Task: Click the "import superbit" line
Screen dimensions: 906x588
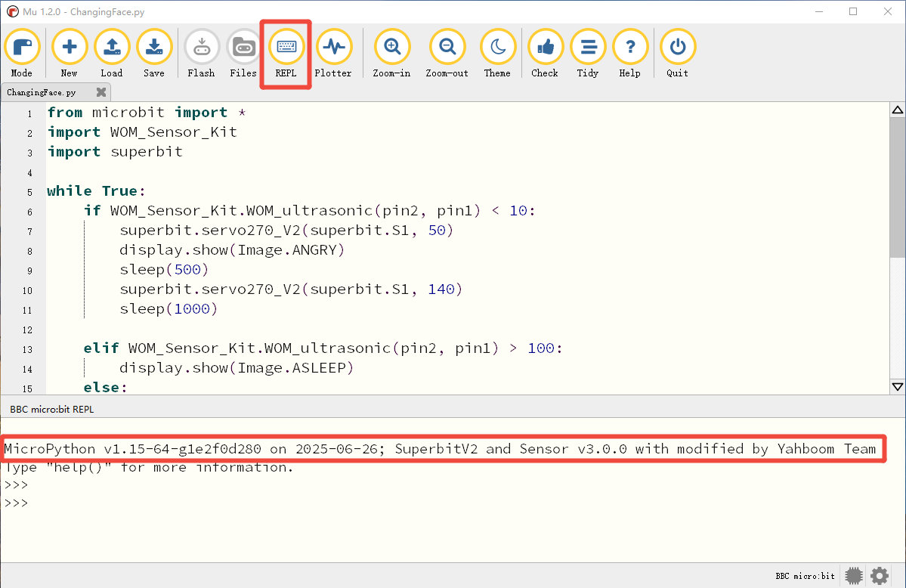Action: [x=115, y=151]
